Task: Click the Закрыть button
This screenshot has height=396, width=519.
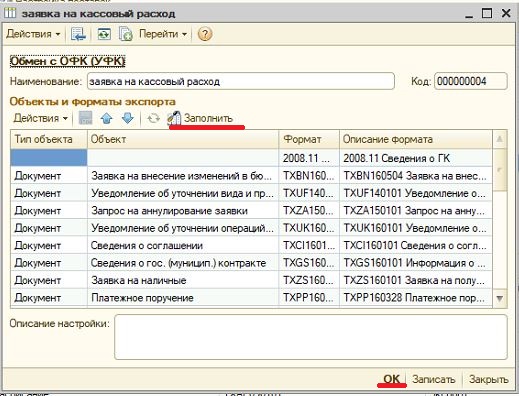Action: tap(488, 379)
